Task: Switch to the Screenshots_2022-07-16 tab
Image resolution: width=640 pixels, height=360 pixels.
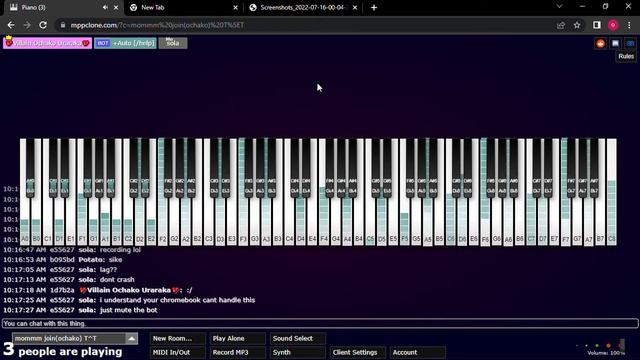Action: click(x=302, y=7)
